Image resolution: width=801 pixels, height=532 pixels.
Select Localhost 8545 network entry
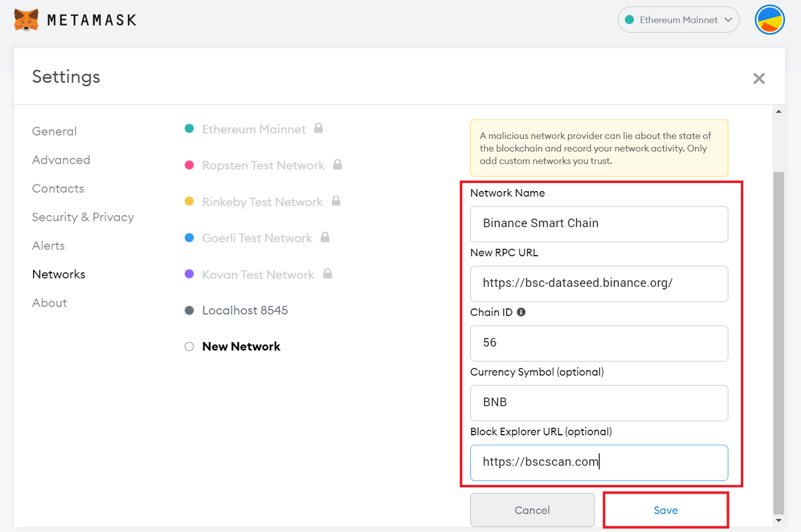tap(245, 311)
